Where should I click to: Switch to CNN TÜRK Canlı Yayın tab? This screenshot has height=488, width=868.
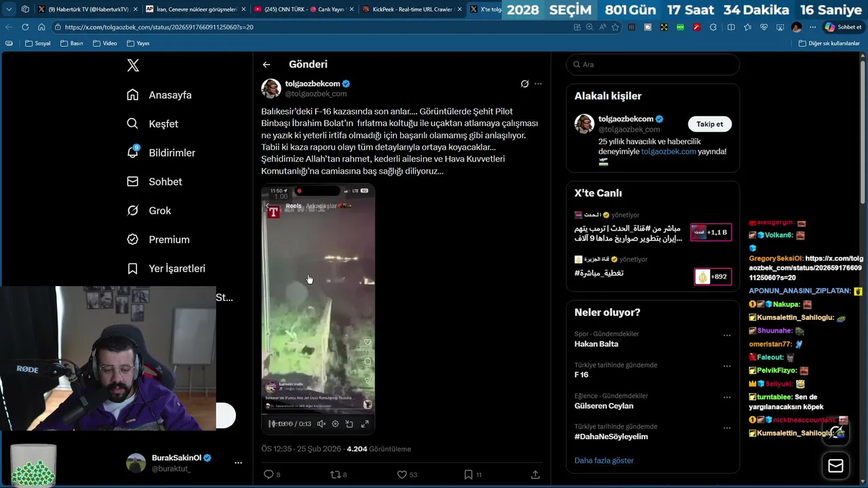click(304, 9)
